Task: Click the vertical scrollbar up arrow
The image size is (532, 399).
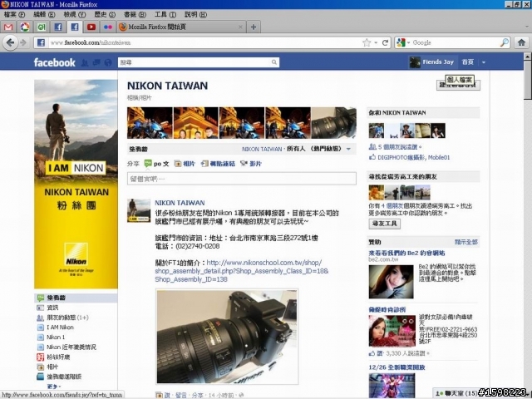Action: tap(528, 57)
